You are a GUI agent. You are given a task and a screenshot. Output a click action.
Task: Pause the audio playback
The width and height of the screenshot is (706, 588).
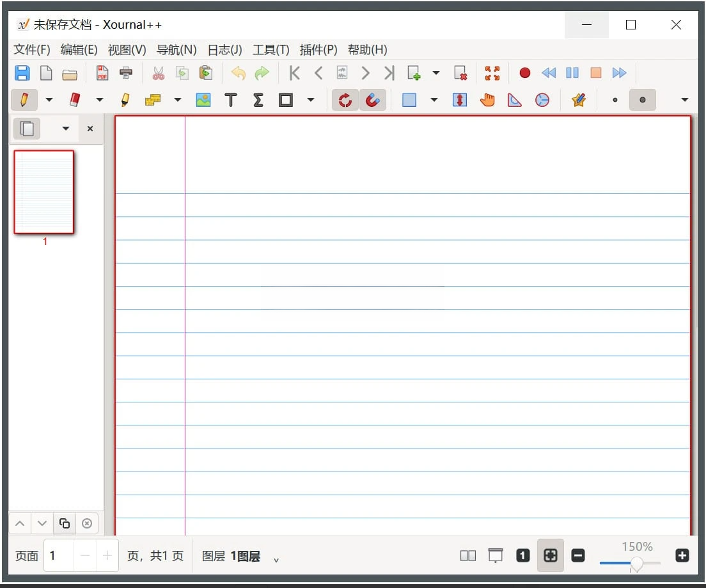click(x=572, y=73)
